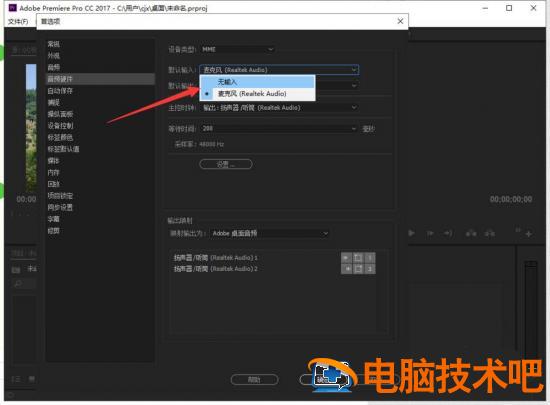
Task: Toggle square channel icon in Realtek Audio 2 row
Action: click(358, 269)
